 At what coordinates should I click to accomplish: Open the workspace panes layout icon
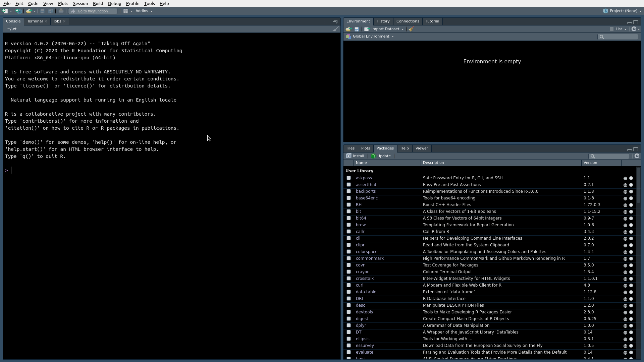[126, 11]
